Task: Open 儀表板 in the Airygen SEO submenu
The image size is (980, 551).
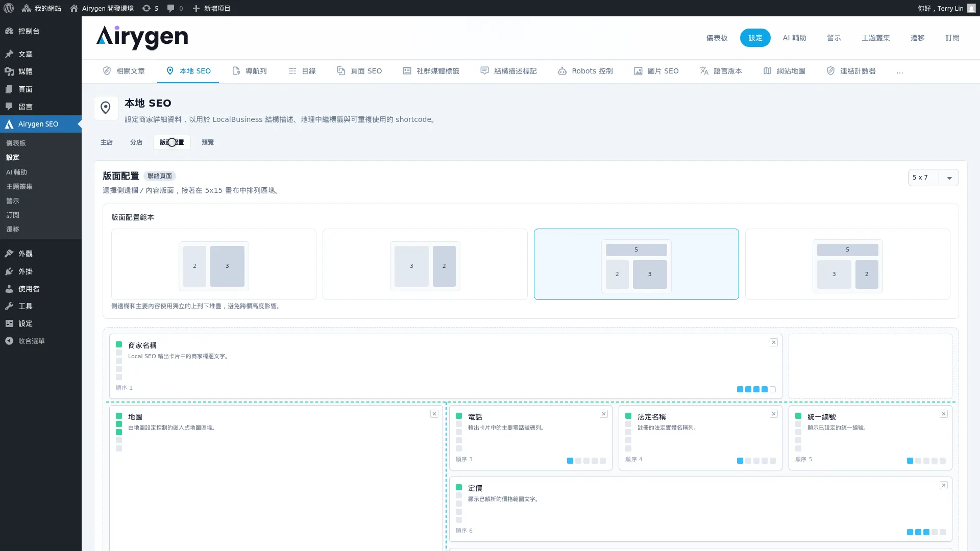Action: tap(41, 143)
